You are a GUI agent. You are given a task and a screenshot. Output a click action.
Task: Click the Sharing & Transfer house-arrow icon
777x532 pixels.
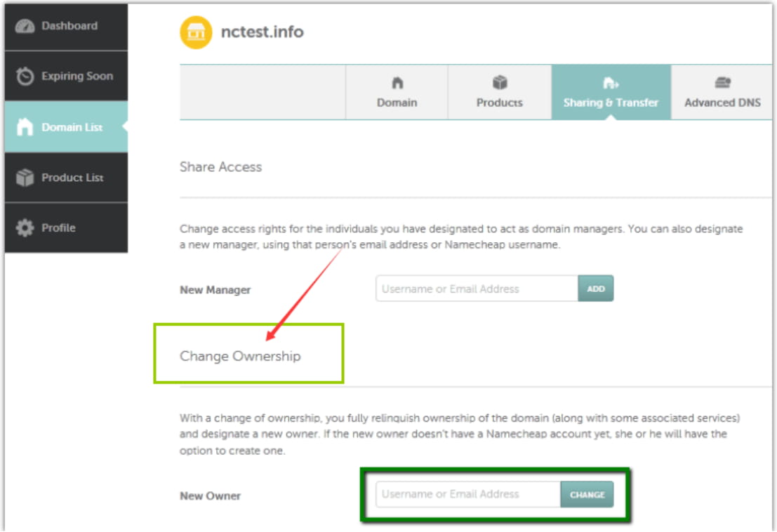point(612,85)
